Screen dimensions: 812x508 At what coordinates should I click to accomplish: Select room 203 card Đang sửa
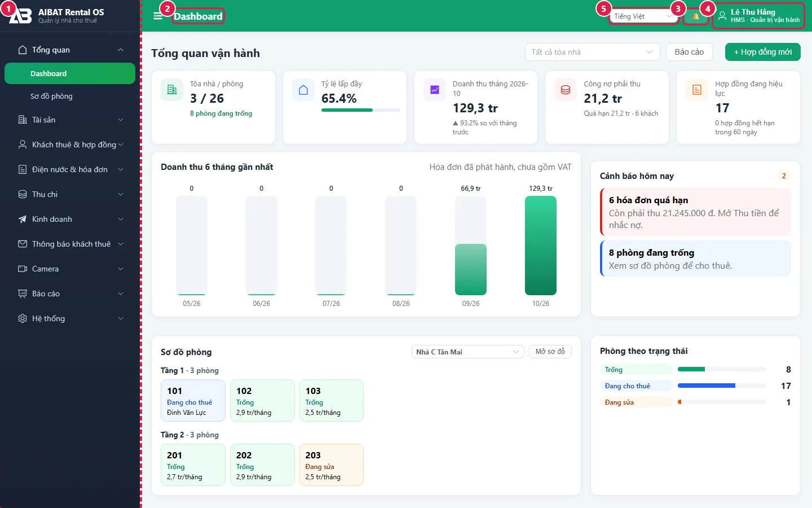332,465
